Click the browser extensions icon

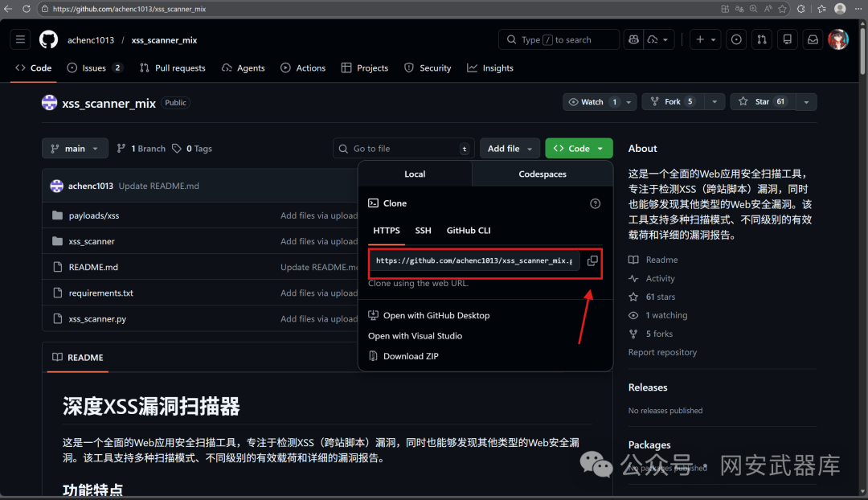pos(801,8)
